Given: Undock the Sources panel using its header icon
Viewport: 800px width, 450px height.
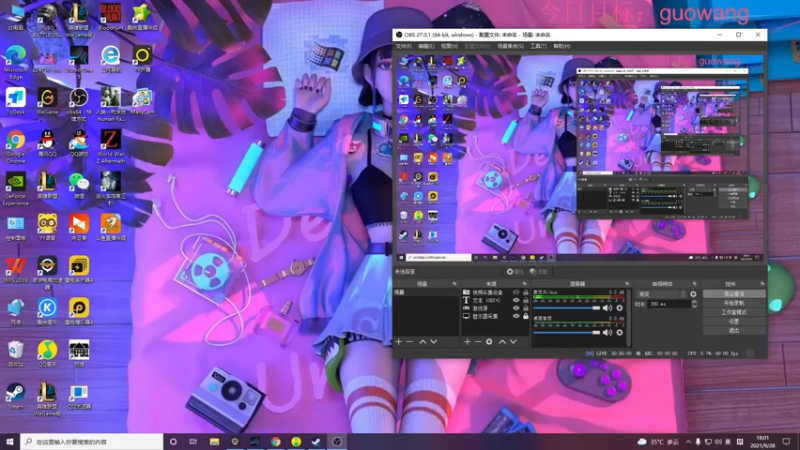Looking at the screenshot, I should pyautogui.click(x=524, y=284).
